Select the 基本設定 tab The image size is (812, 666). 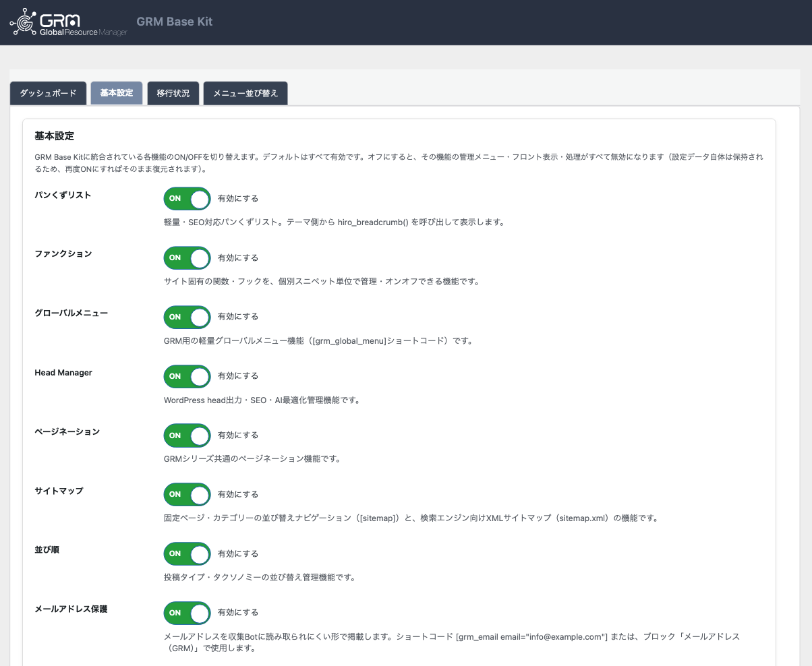click(117, 93)
